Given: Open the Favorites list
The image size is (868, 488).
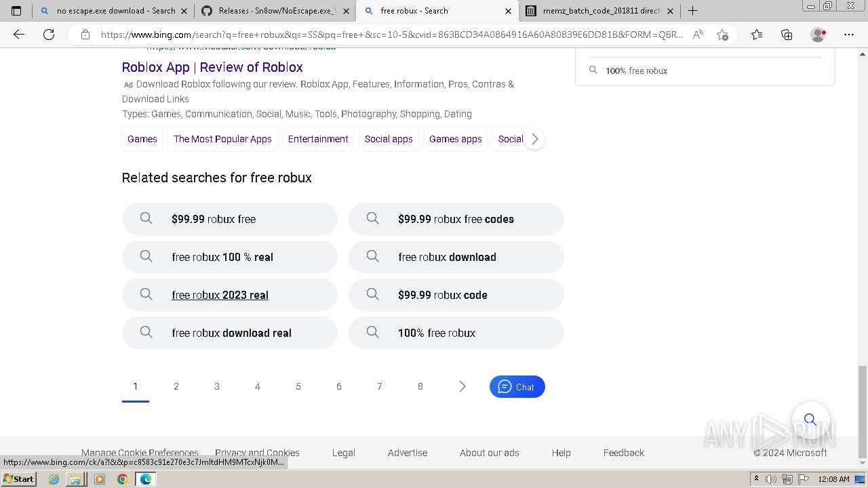Looking at the screenshot, I should click(757, 35).
